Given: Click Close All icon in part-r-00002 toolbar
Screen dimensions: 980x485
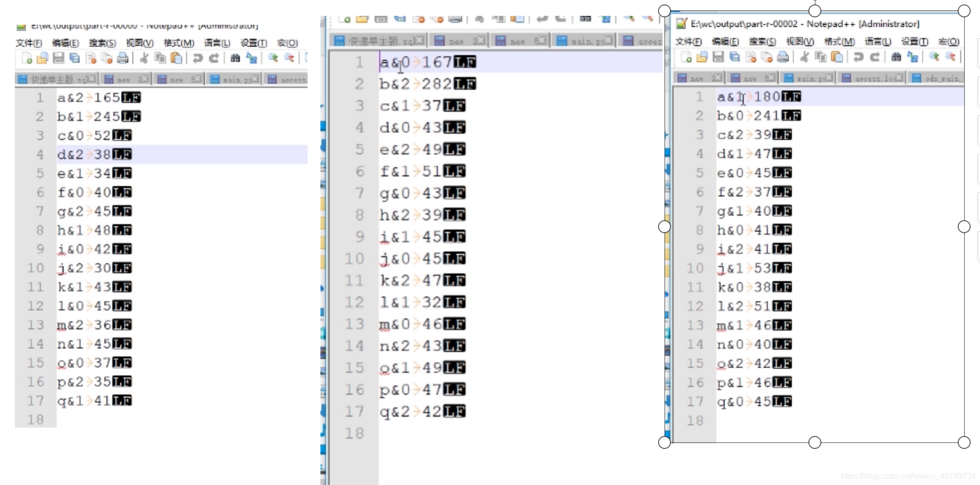Looking at the screenshot, I should (767, 57).
